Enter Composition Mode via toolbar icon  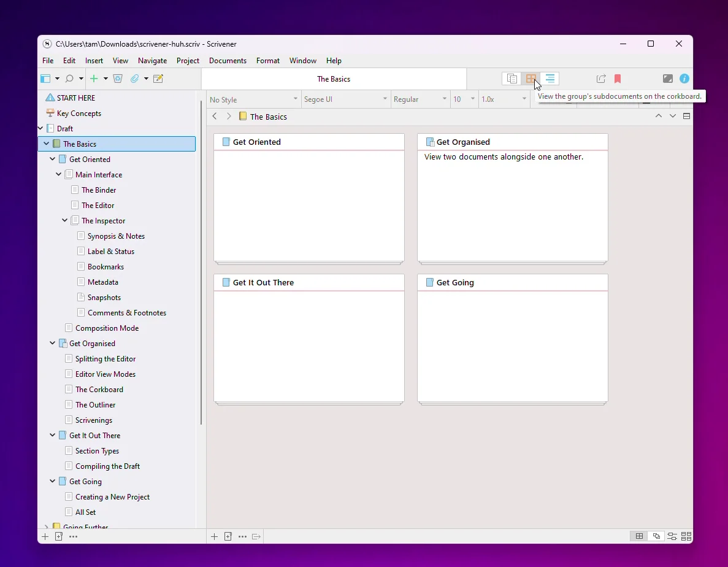668,79
